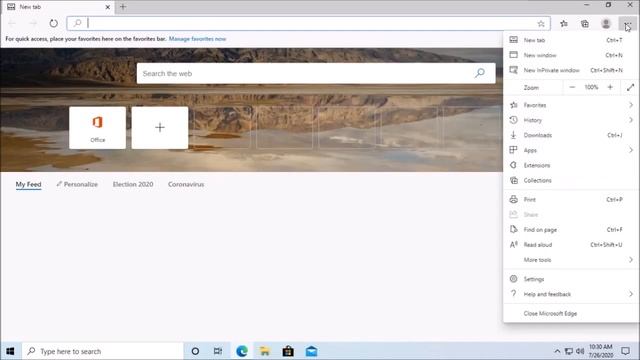Open Collections from the menu
Viewport: 640px width, 360px height.
(x=571, y=180)
